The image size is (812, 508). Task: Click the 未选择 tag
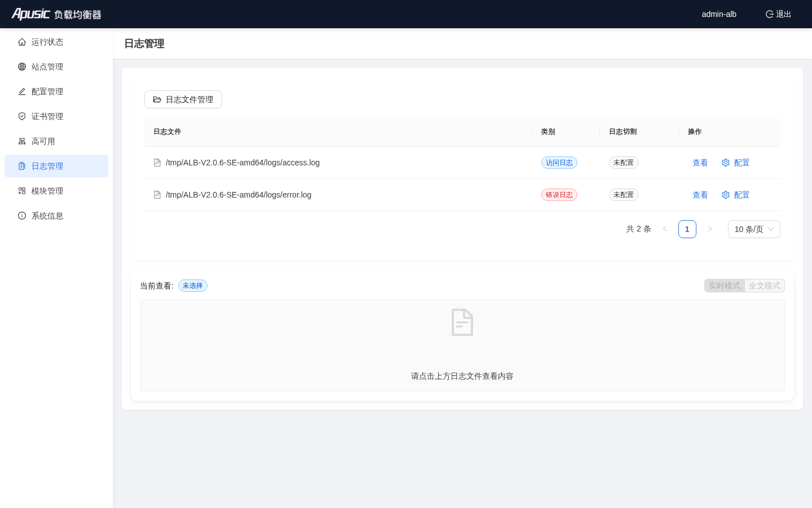(193, 286)
